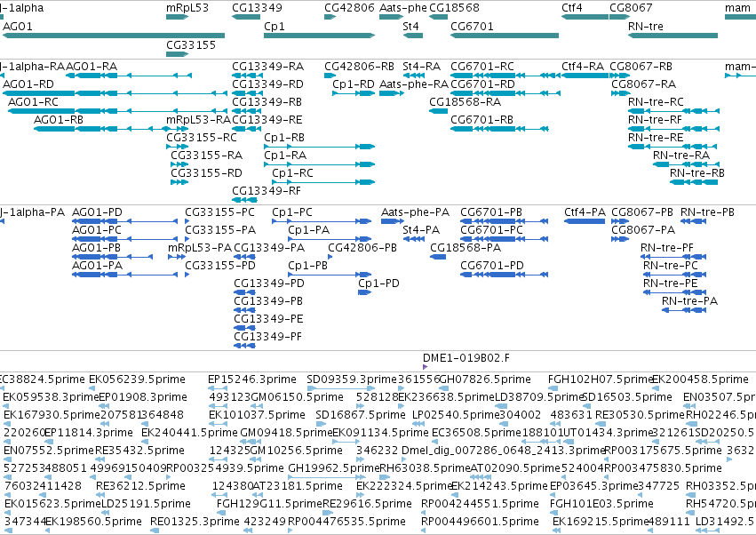Click the RN-tre-PF protein label
Image resolution: width=756 pixels, height=535 pixels.
(x=667, y=248)
